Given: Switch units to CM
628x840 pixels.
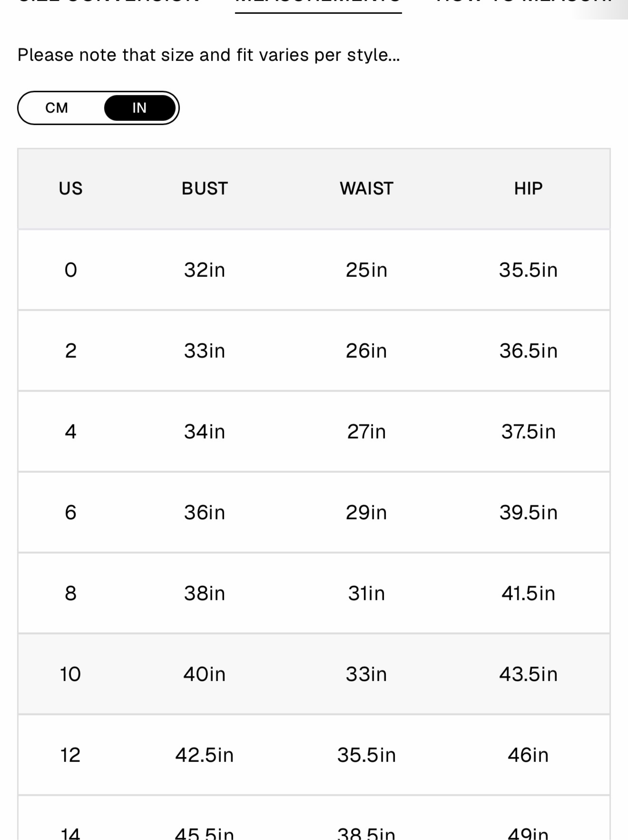Looking at the screenshot, I should pyautogui.click(x=57, y=108).
